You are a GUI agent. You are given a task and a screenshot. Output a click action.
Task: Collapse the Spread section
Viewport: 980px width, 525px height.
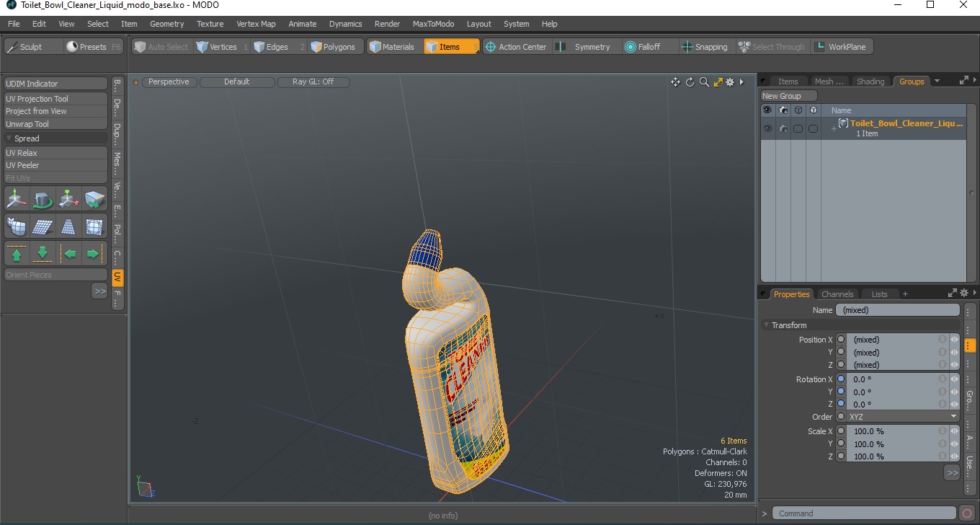(9, 138)
